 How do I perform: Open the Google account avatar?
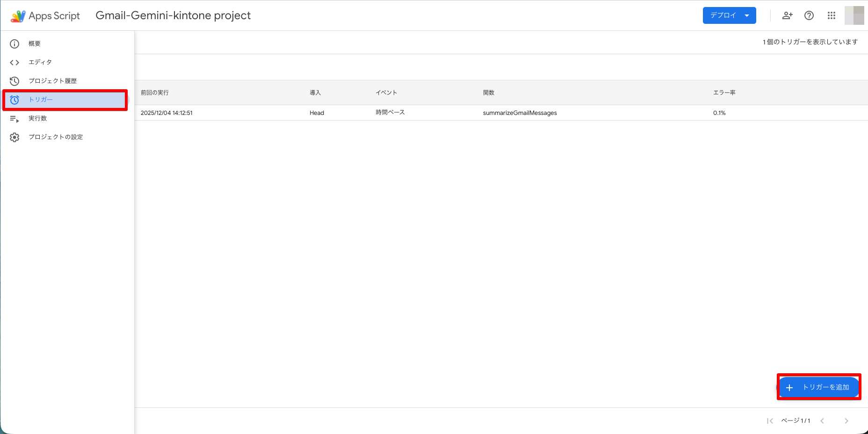tap(854, 15)
